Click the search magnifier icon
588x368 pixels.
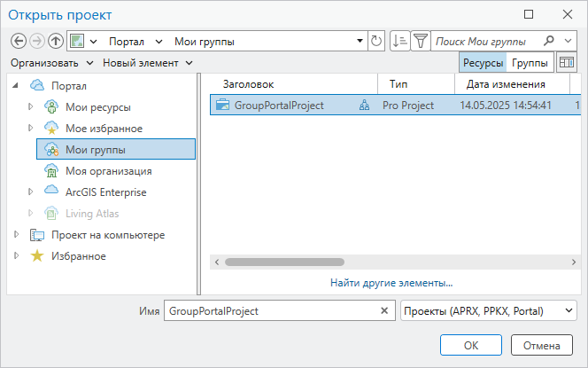(x=549, y=41)
